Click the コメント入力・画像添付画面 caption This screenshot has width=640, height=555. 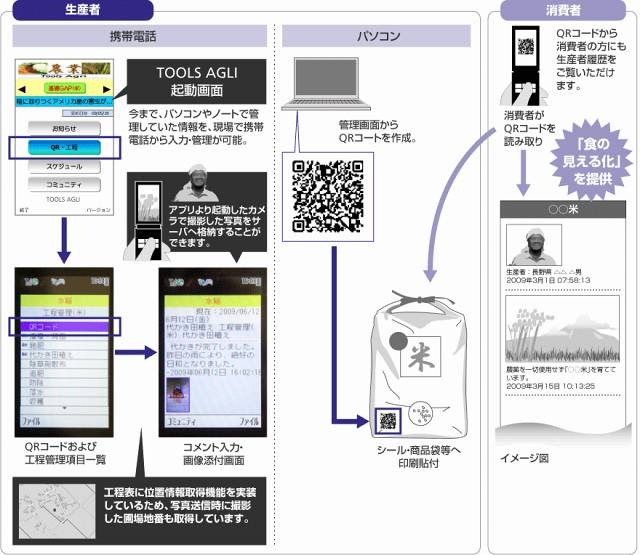click(213, 454)
